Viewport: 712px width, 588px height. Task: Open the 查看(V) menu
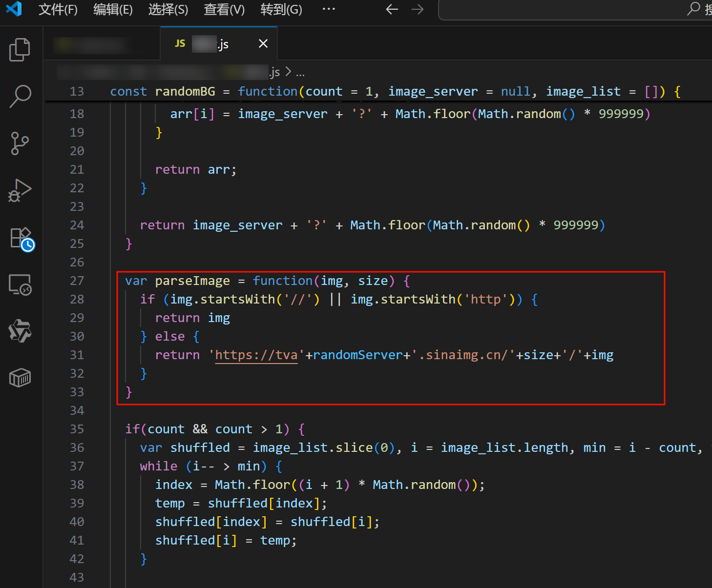224,9
